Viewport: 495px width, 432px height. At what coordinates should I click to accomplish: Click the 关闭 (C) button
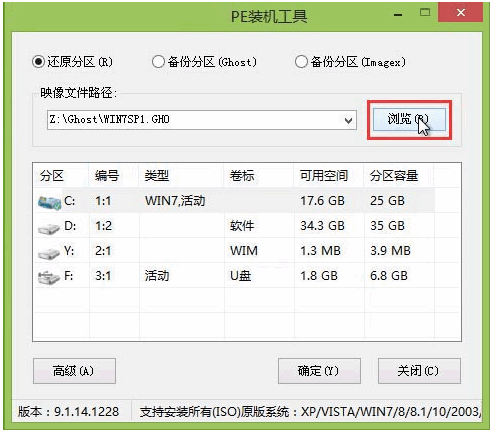pos(419,371)
